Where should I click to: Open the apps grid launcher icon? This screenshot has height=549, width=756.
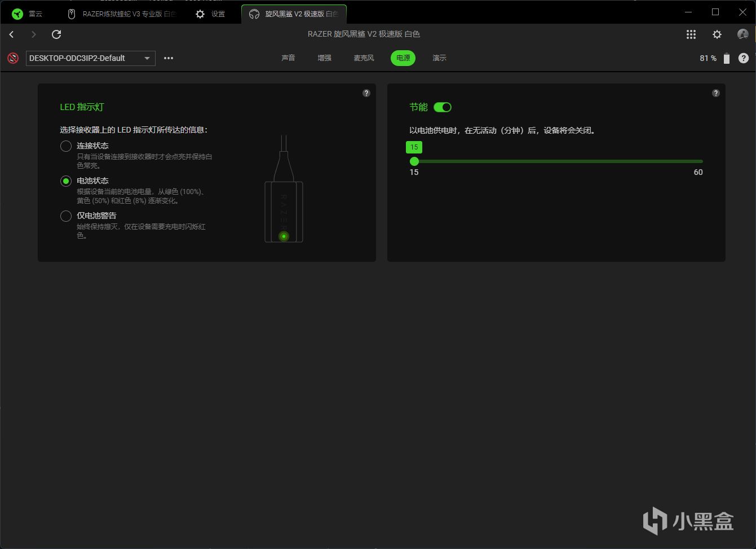(691, 34)
